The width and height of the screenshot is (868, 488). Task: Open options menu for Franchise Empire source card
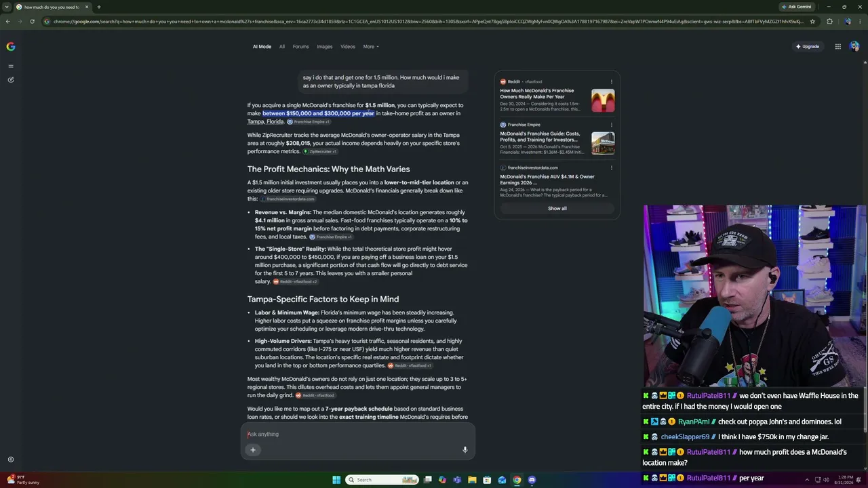coord(612,125)
